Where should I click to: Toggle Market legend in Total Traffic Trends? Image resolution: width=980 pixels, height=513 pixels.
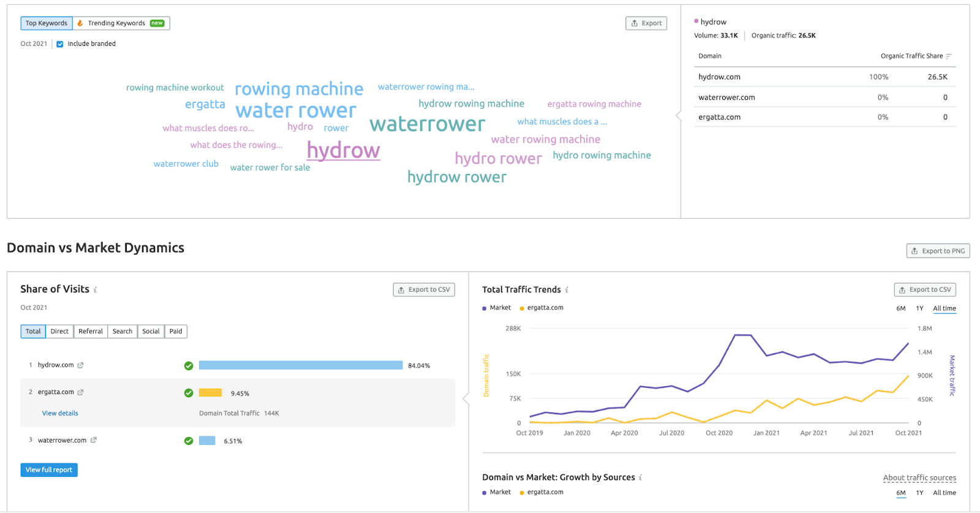pyautogui.click(x=497, y=308)
